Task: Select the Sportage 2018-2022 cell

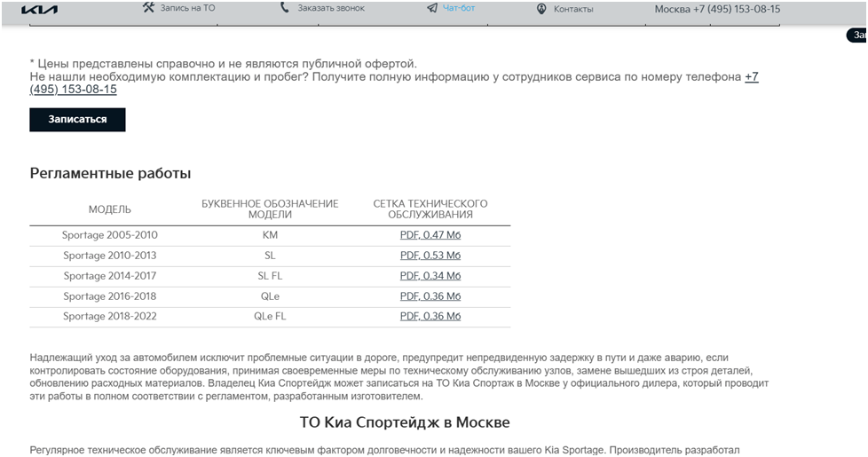Action: point(109,317)
